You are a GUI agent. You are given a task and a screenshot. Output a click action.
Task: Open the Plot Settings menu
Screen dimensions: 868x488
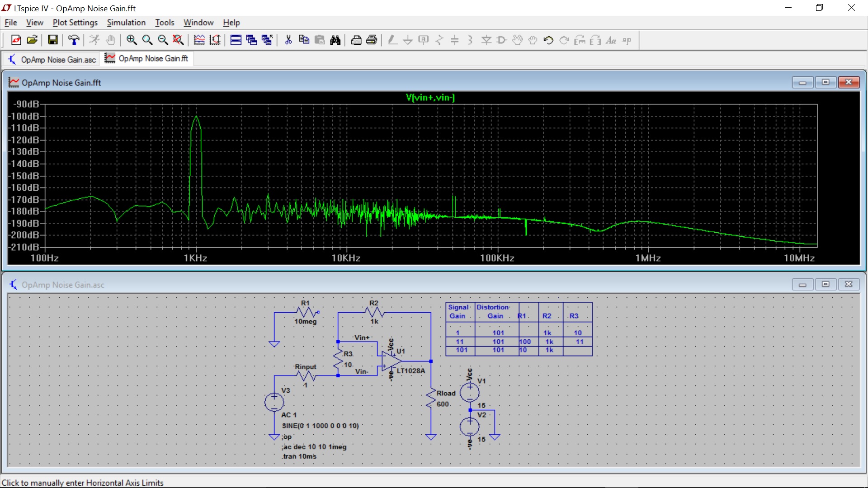point(75,23)
